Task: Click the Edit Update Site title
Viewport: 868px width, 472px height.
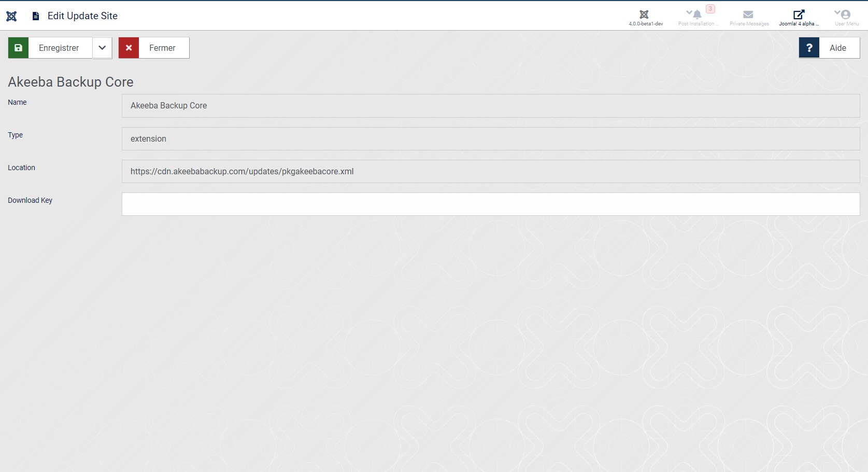Action: coord(82,16)
